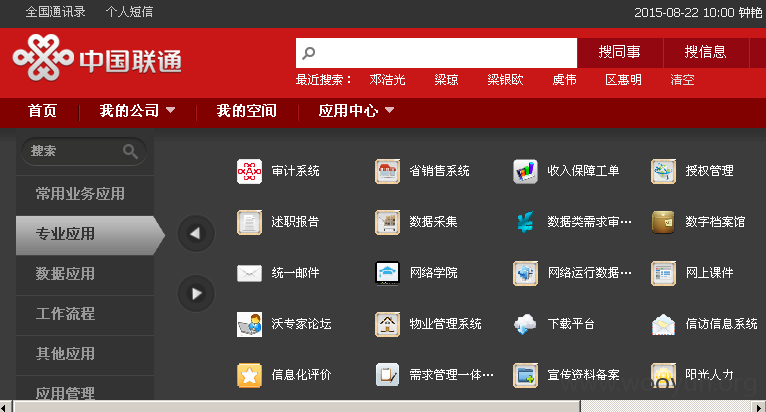The height and width of the screenshot is (412, 766).
Task: Click the scrollbar left arrow
Action: pyautogui.click(x=4, y=407)
